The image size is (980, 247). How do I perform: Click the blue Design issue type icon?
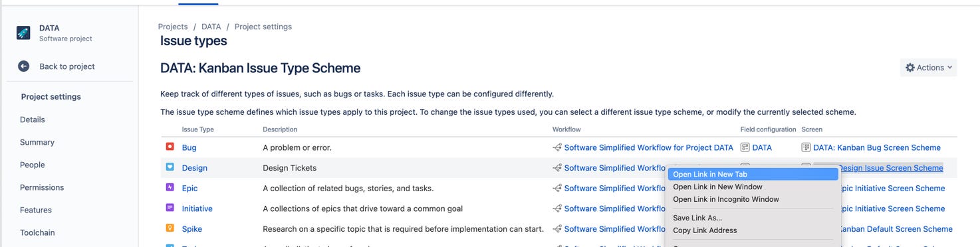170,167
